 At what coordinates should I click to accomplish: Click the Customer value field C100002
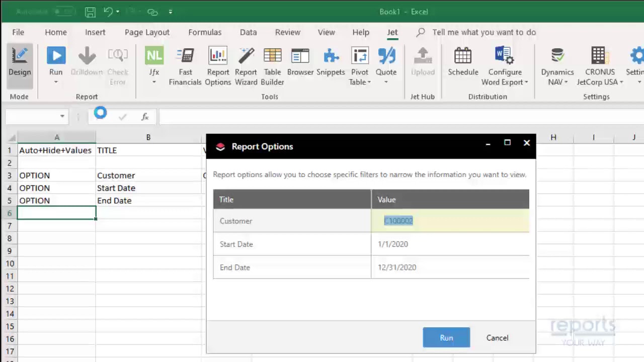click(450, 221)
